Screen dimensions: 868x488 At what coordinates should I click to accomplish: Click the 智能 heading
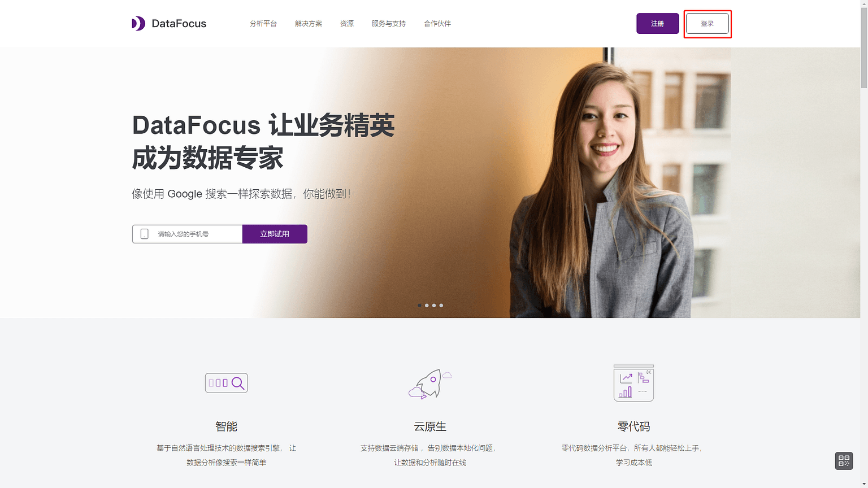point(227,426)
